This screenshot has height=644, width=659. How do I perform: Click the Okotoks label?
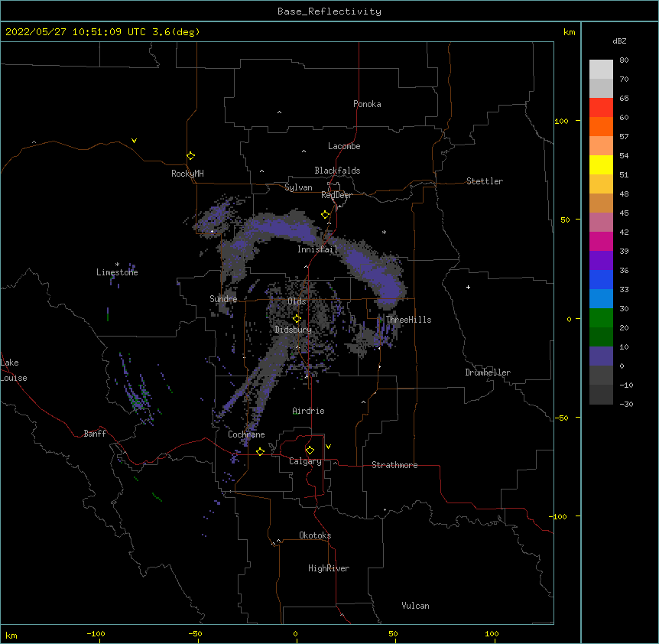pos(315,535)
